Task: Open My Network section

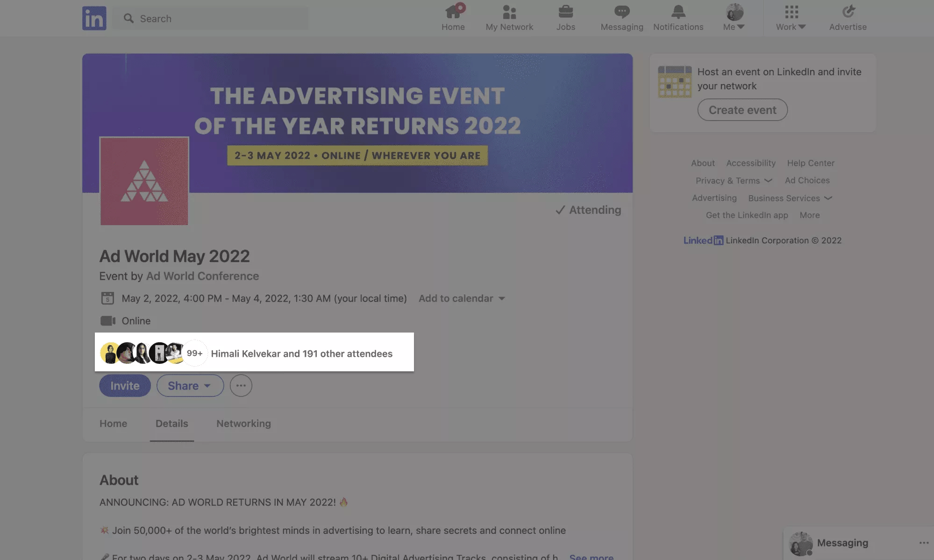Action: click(509, 17)
